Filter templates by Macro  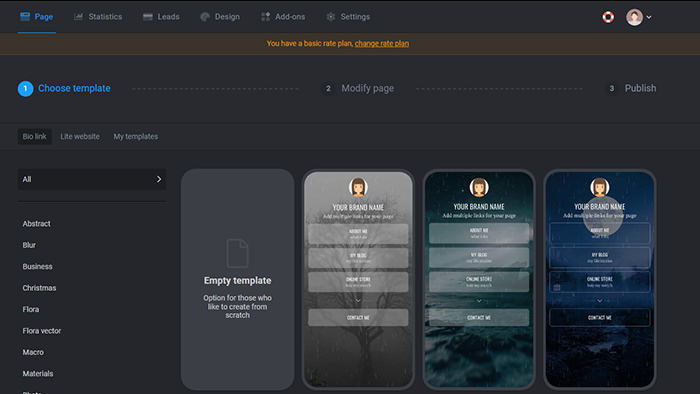point(33,352)
